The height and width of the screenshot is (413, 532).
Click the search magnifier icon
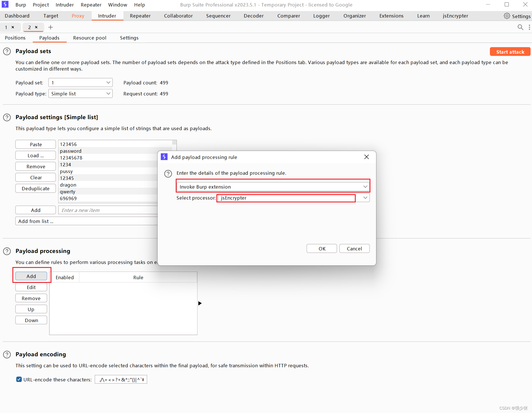(x=520, y=27)
